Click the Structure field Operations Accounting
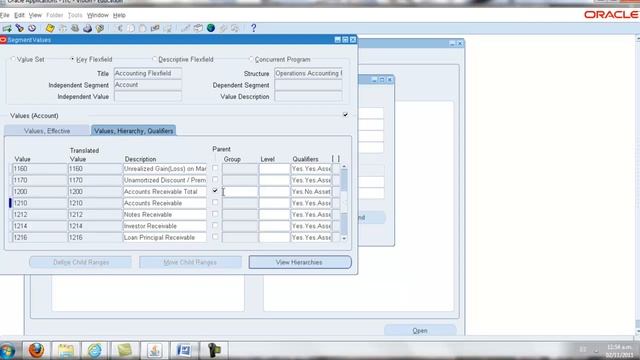 point(309,73)
